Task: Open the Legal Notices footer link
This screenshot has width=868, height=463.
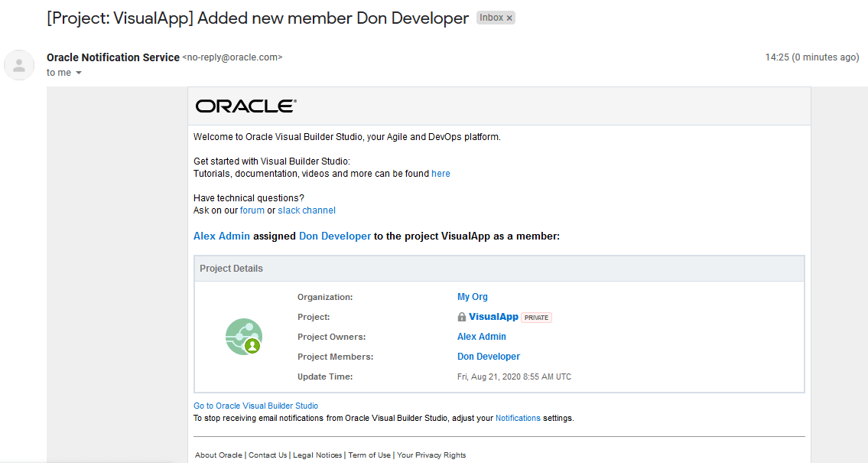Action: click(x=317, y=455)
